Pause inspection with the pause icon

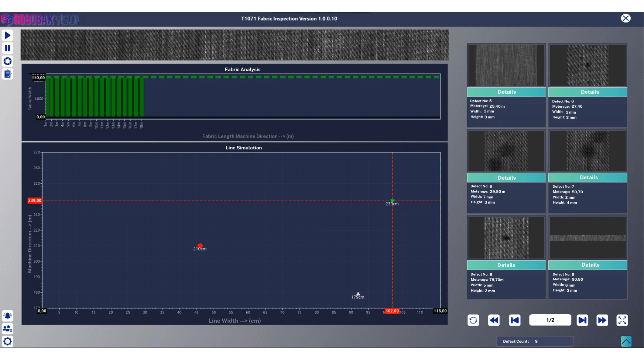click(x=7, y=48)
